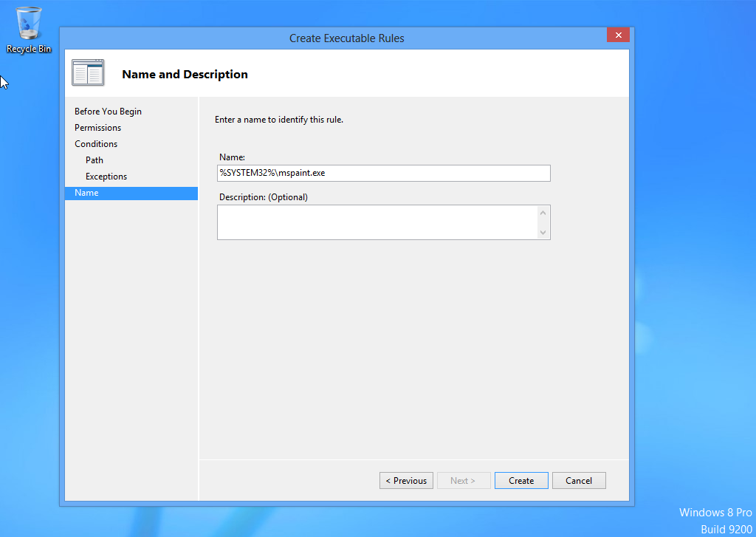
Task: Click inside the Name text field
Action: coord(383,173)
